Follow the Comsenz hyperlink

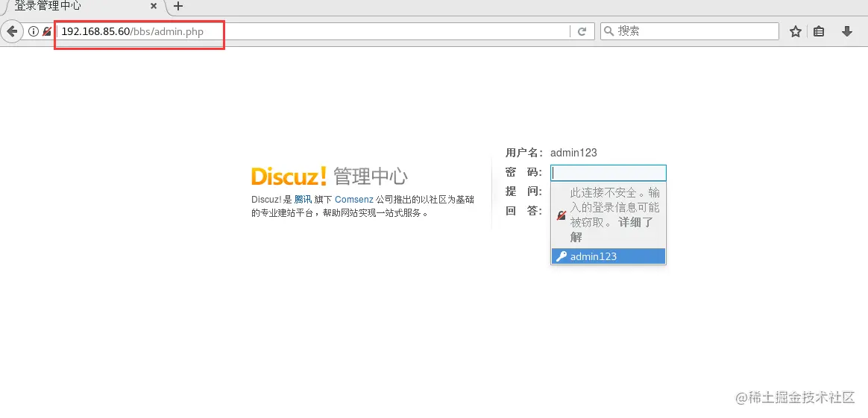(353, 200)
